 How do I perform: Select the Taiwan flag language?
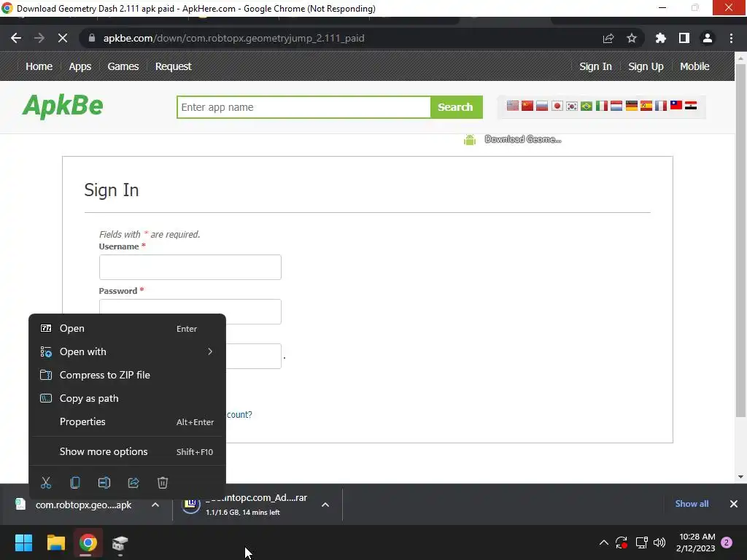pyautogui.click(x=676, y=106)
